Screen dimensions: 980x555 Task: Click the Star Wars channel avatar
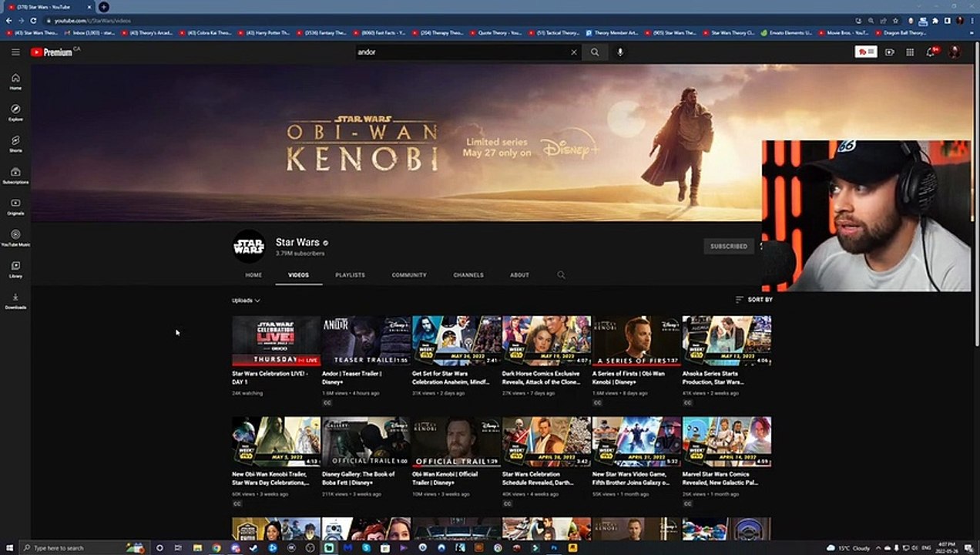click(249, 247)
